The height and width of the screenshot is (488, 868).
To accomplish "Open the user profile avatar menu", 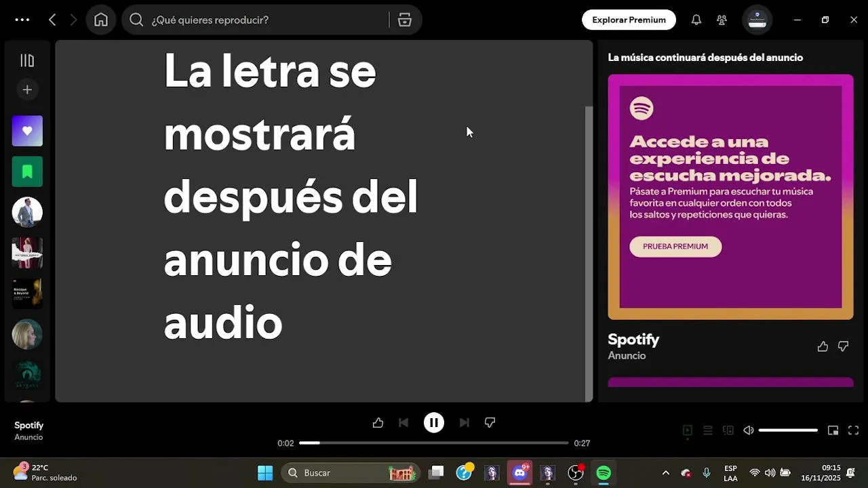I will pos(757,20).
